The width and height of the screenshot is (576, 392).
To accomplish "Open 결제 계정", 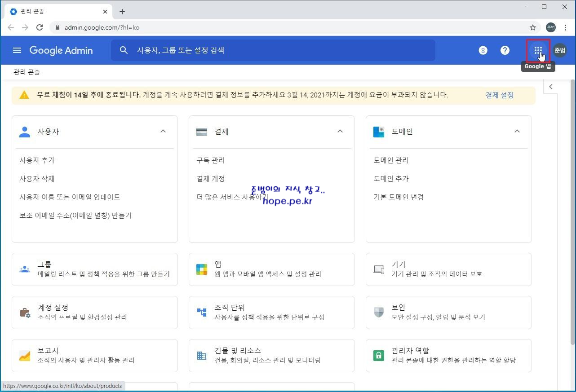I will coord(210,179).
